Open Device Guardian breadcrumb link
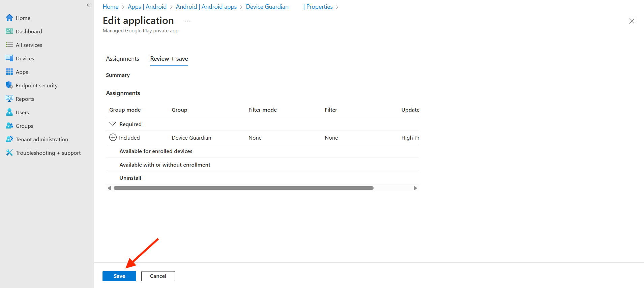 tap(267, 7)
